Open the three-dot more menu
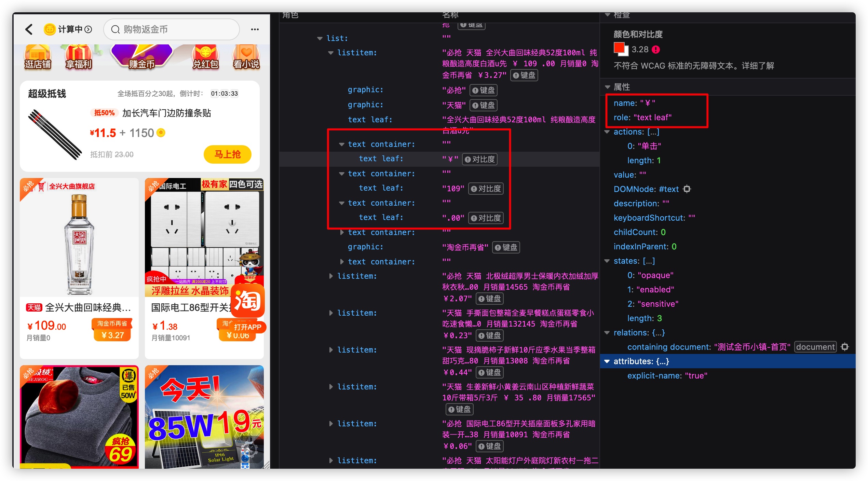 (x=255, y=29)
